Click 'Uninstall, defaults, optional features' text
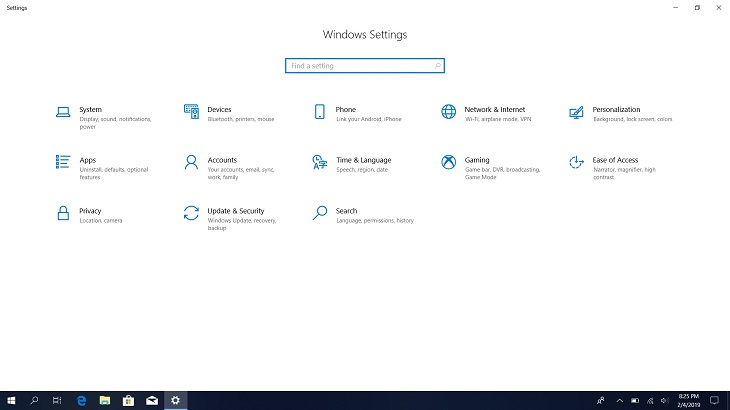This screenshot has width=730, height=410. [x=114, y=173]
